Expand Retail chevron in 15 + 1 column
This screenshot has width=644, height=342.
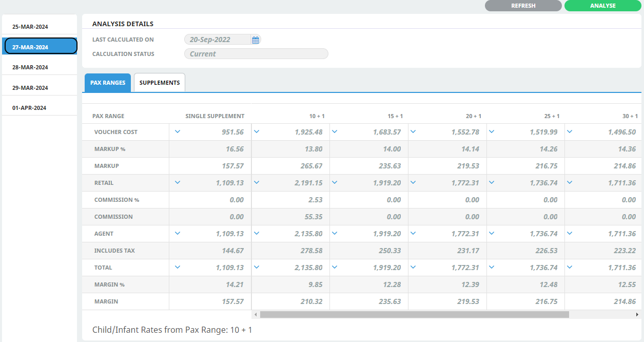tap(335, 182)
